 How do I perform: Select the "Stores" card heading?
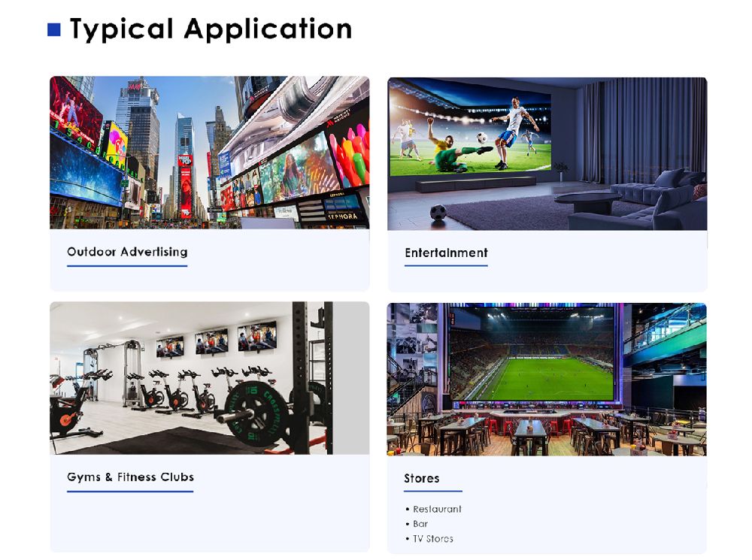coord(422,478)
